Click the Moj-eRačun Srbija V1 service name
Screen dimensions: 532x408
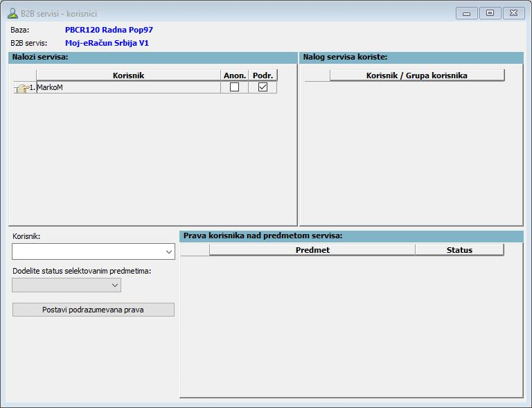[x=107, y=43]
